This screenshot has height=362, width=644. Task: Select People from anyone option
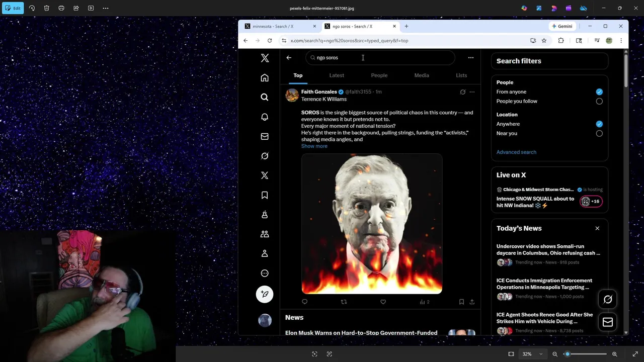click(599, 92)
